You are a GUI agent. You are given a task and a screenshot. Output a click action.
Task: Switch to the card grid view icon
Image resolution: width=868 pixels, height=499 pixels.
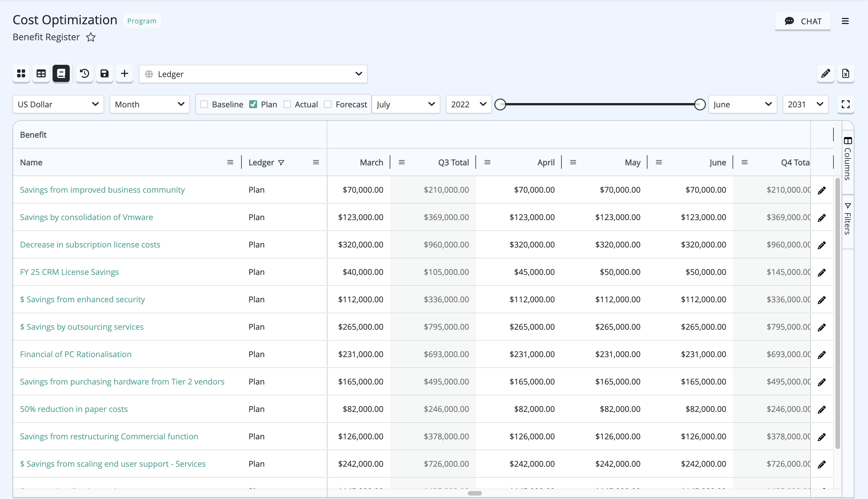tap(21, 73)
